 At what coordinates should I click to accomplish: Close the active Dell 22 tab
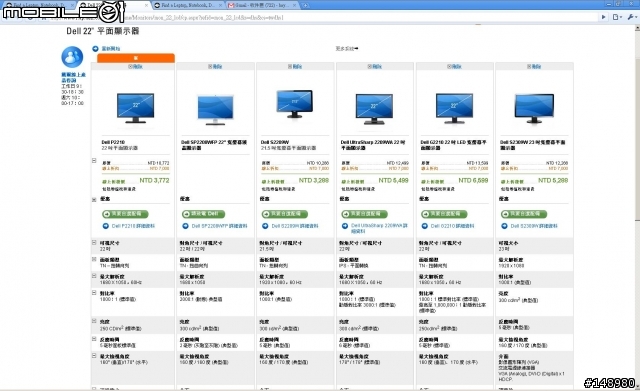pyautogui.click(x=147, y=5)
